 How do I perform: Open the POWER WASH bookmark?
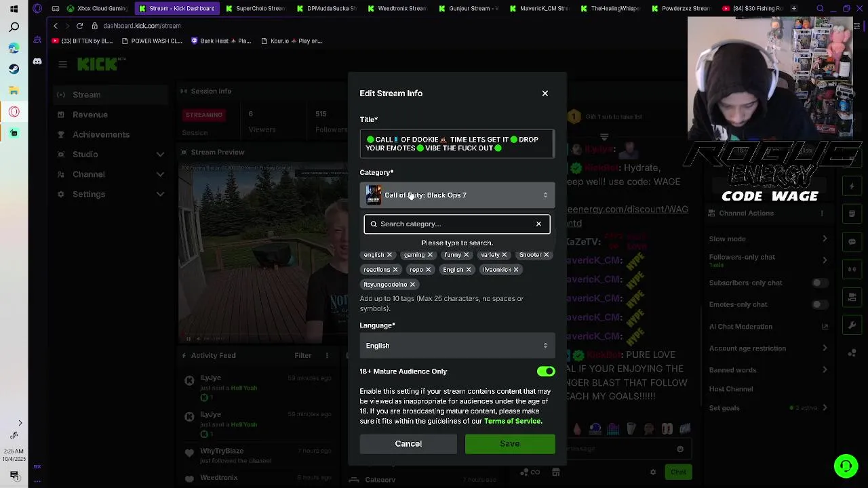(151, 41)
